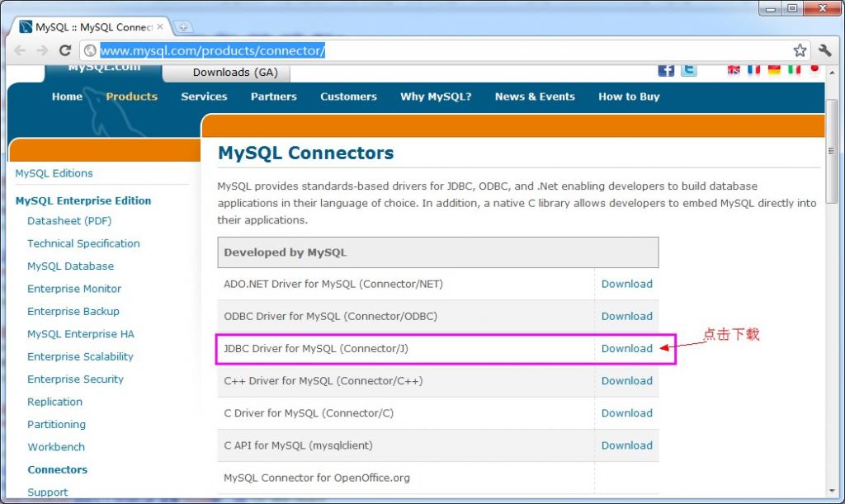Open Workbench sidebar link
The height and width of the screenshot is (504, 845).
(x=56, y=447)
